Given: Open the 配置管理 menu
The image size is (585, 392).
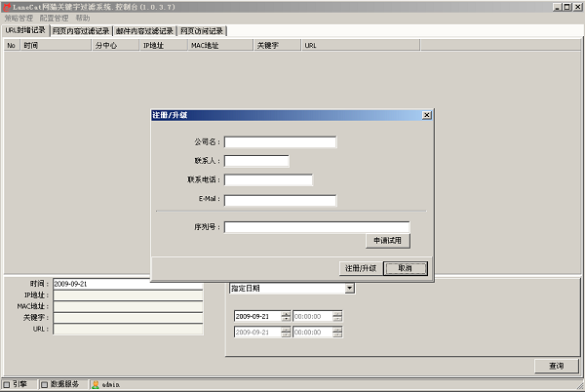Looking at the screenshot, I should (54, 19).
